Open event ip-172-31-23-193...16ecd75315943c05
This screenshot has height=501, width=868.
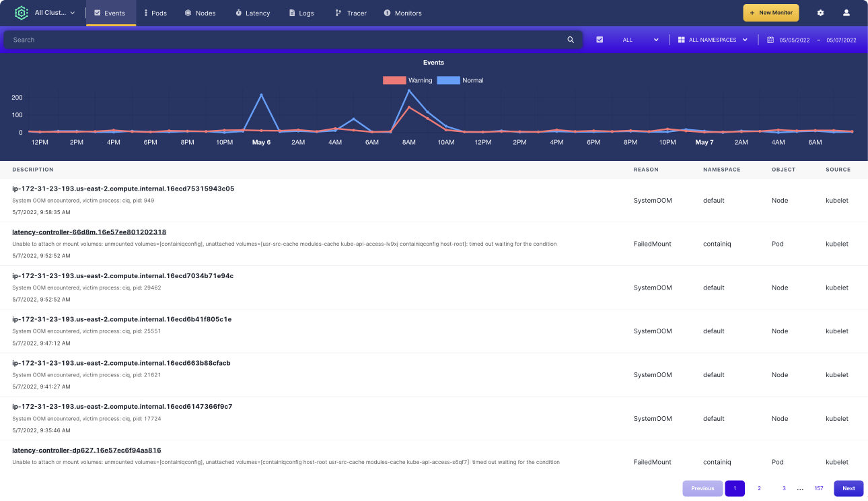click(x=123, y=189)
